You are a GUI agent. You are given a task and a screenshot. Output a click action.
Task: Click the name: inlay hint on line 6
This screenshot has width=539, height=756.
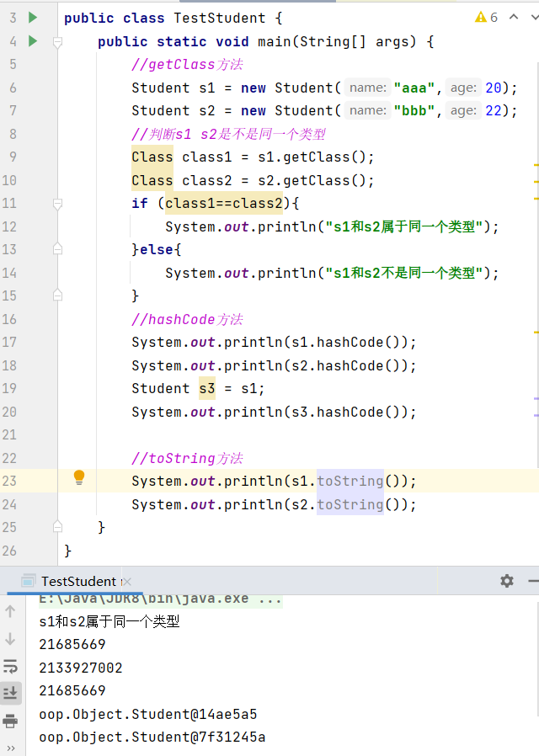[368, 88]
